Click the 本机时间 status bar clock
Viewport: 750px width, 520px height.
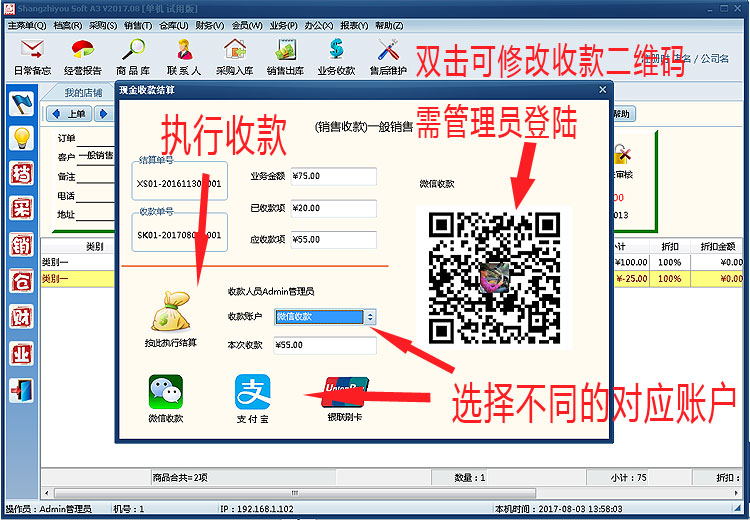tap(559, 509)
